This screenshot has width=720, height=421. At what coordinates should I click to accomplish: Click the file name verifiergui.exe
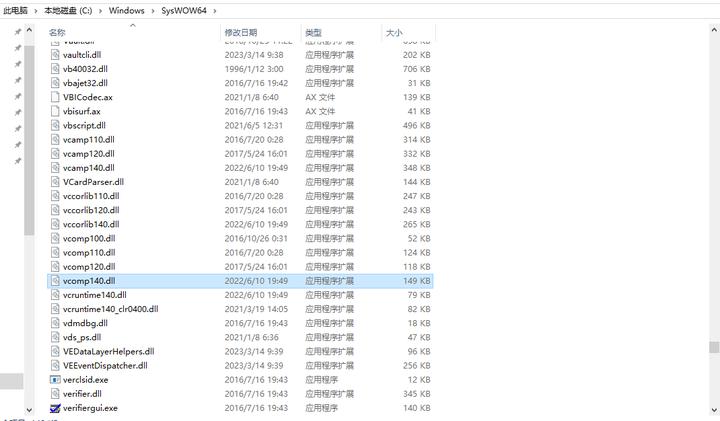[90, 408]
